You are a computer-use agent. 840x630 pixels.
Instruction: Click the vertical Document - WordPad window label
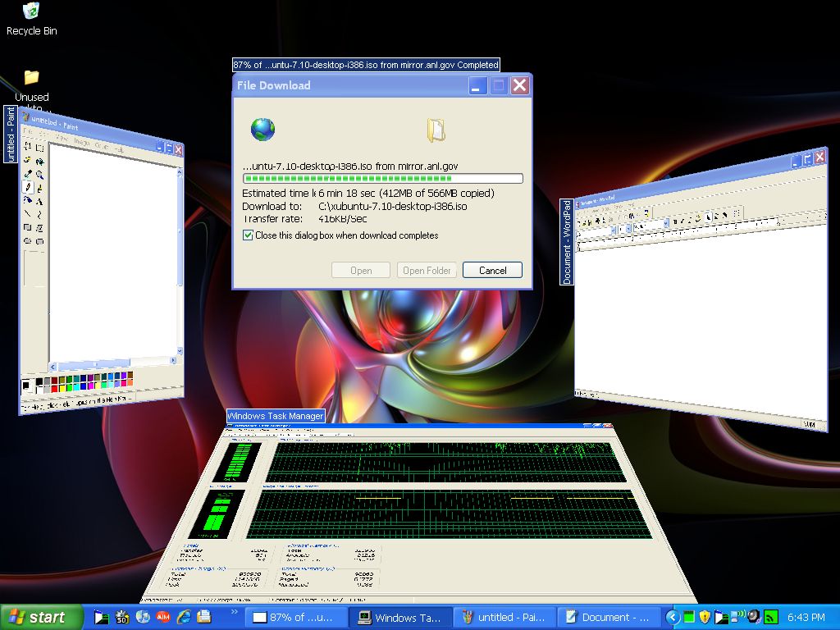coord(567,242)
